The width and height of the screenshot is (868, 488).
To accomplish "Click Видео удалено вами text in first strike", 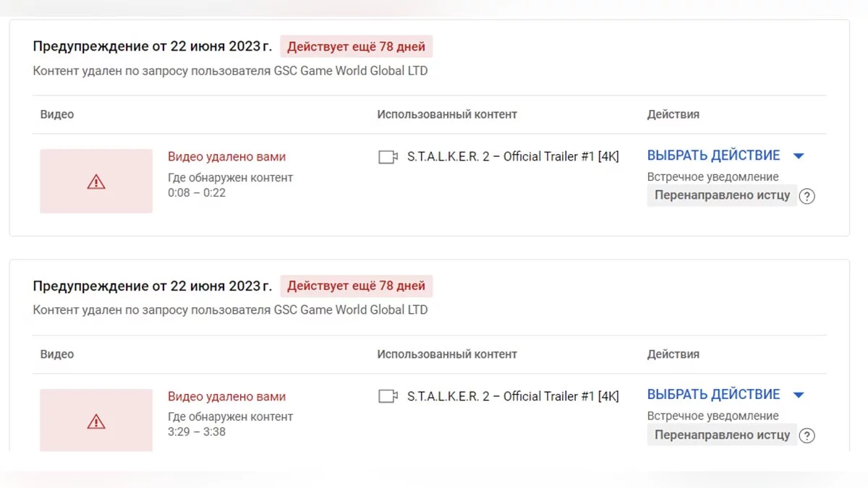I will pyautogui.click(x=226, y=156).
